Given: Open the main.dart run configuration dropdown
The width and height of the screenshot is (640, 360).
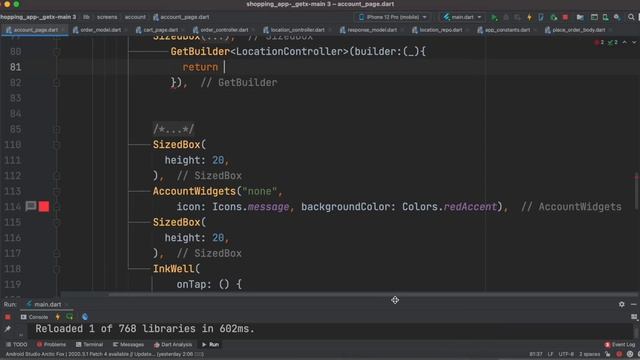Looking at the screenshot, I should 462,17.
